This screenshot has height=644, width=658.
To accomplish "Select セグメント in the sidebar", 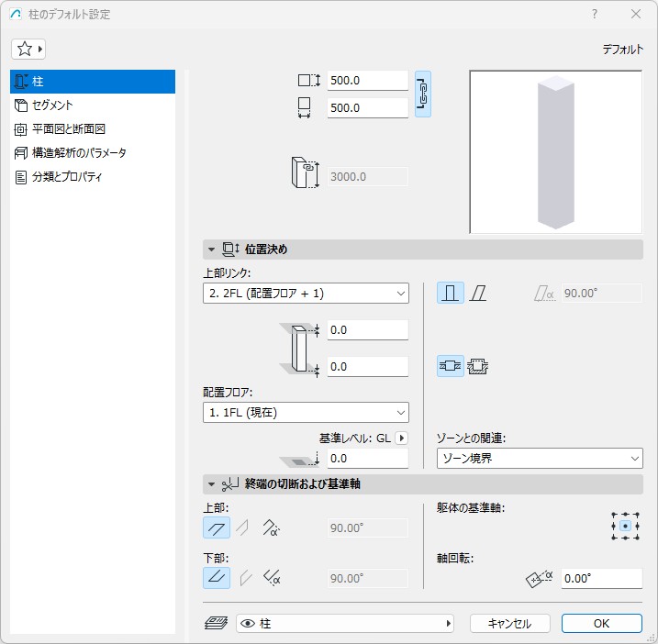I will pyautogui.click(x=53, y=105).
